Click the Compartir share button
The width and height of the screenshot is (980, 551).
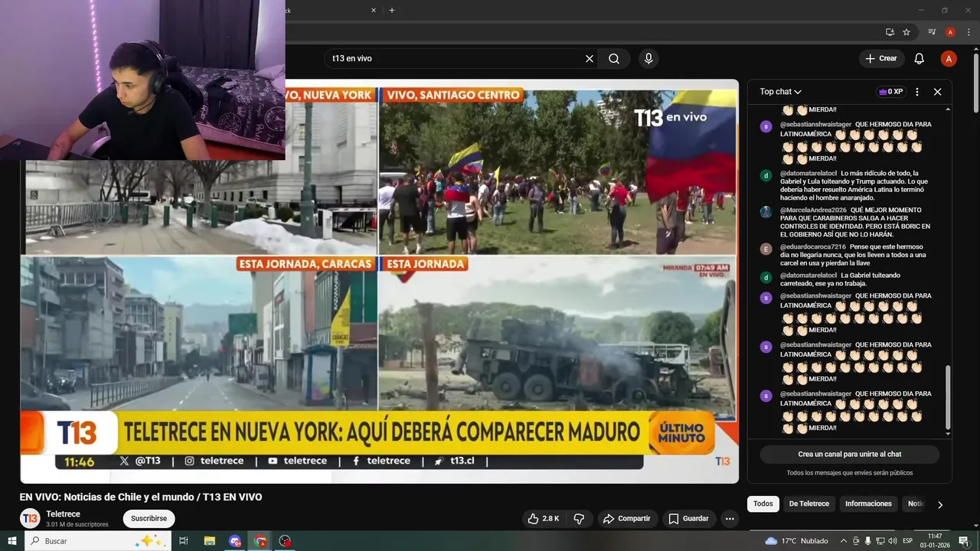tap(626, 519)
